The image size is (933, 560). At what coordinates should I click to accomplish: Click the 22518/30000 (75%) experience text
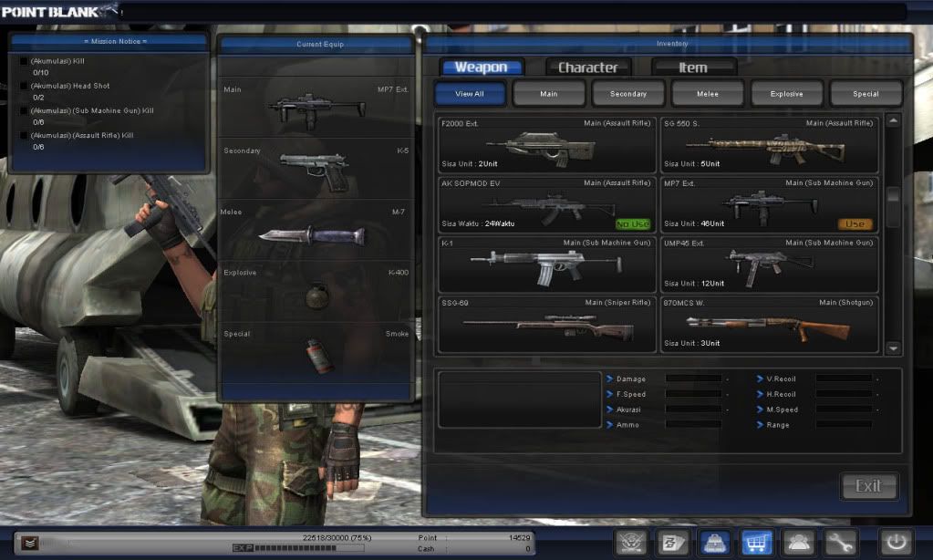337,537
